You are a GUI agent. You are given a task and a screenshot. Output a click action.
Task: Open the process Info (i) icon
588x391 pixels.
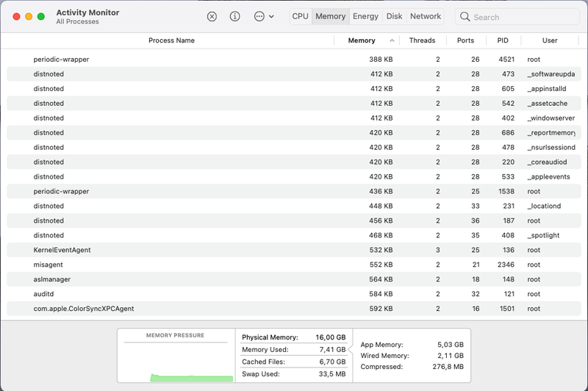234,16
